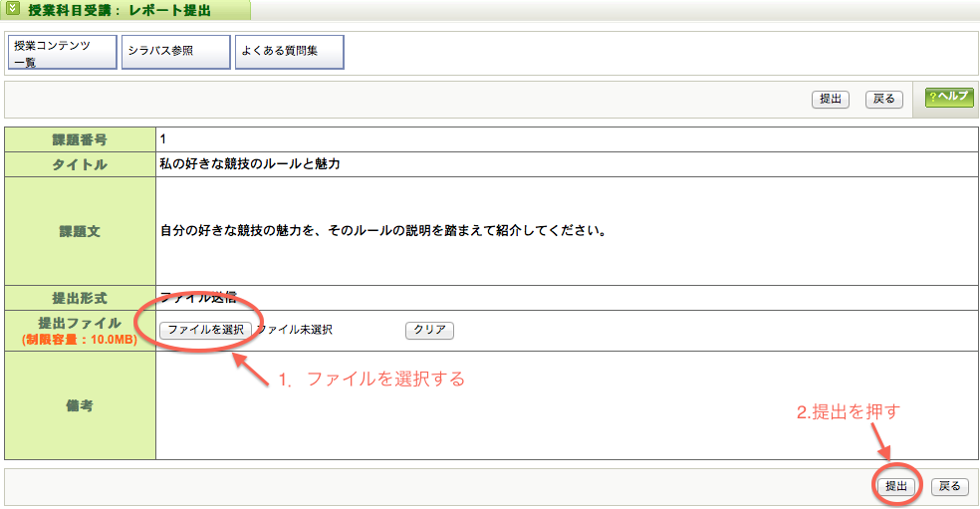Open the green ヘルプ help button
Viewport: 980px width, 509px height.
coord(949,97)
